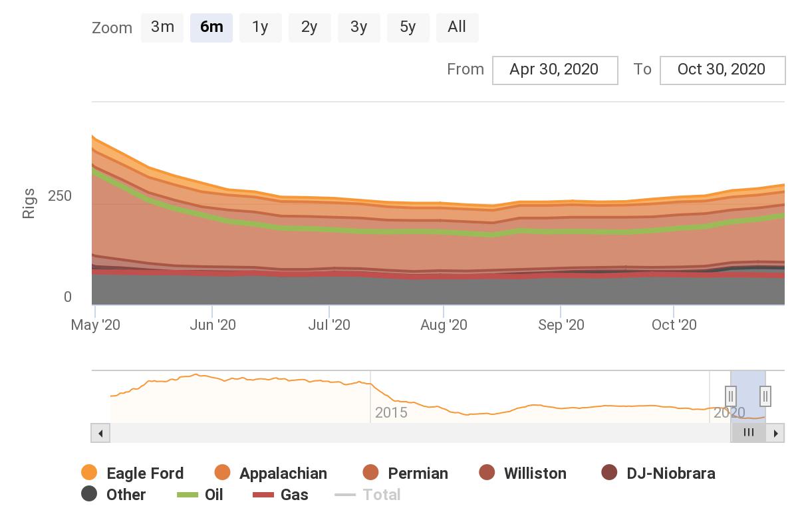This screenshot has height=532, width=798.
Task: Click the horizontal scrollbar thumb
Action: point(748,433)
